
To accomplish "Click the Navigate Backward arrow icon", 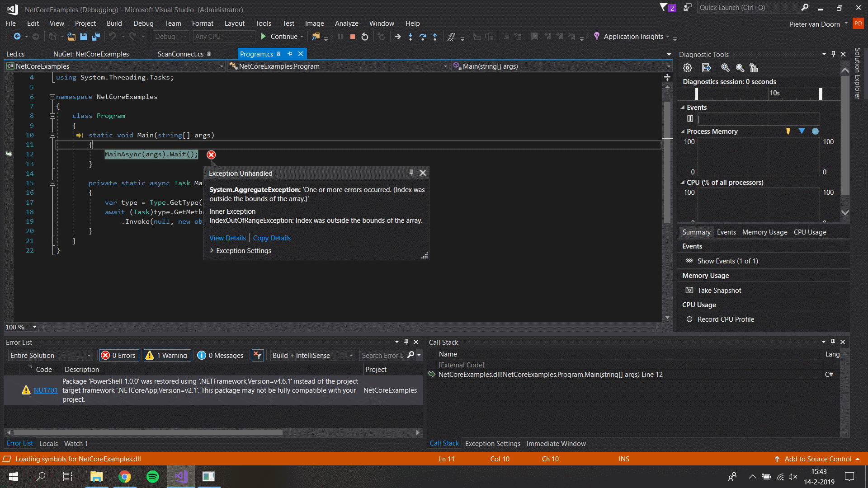I will (17, 37).
